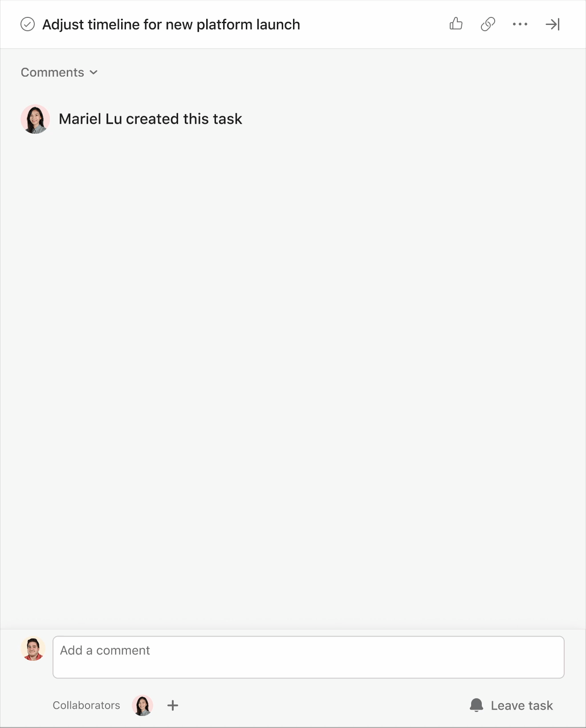
Task: Copy the task link via the chain icon
Action: click(488, 24)
